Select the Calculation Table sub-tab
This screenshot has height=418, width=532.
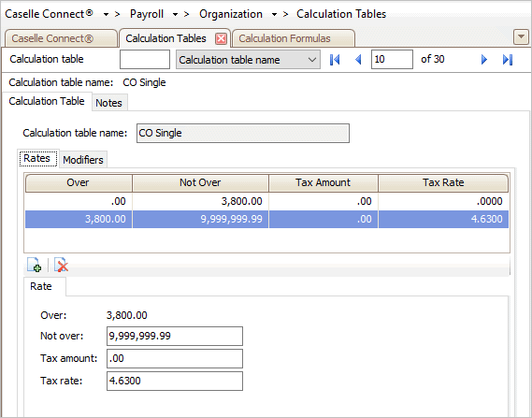point(47,101)
